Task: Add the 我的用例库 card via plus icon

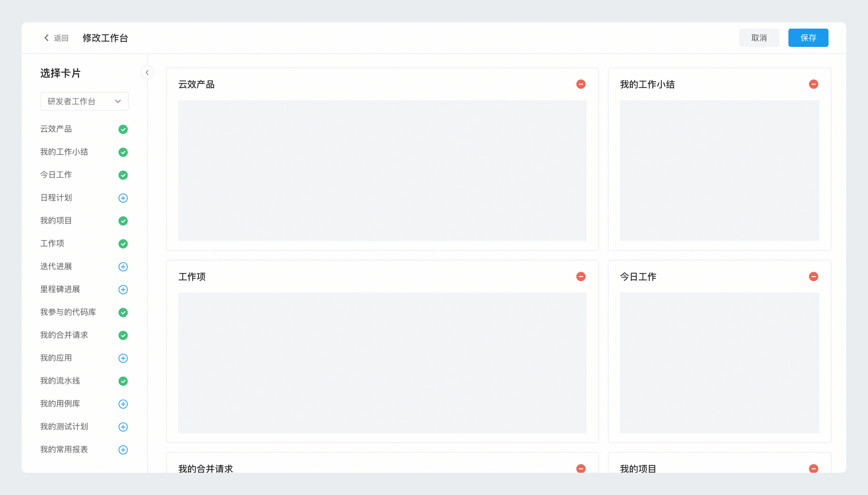Action: (123, 404)
